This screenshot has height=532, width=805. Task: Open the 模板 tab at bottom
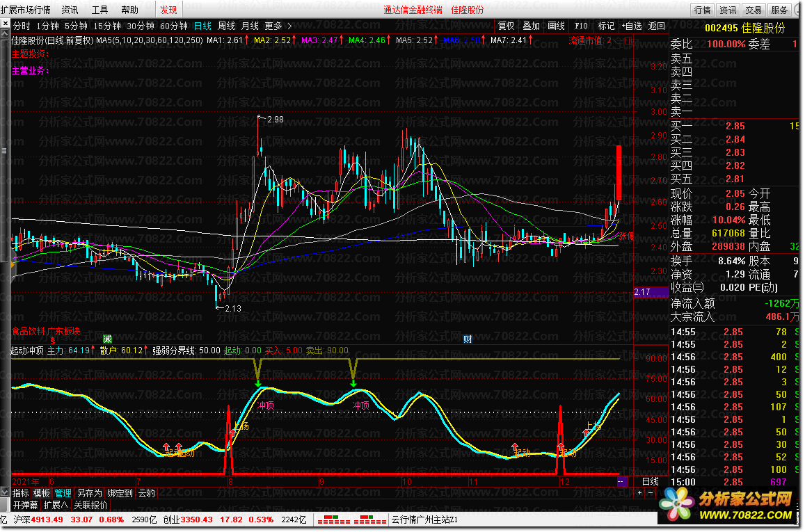point(41,493)
